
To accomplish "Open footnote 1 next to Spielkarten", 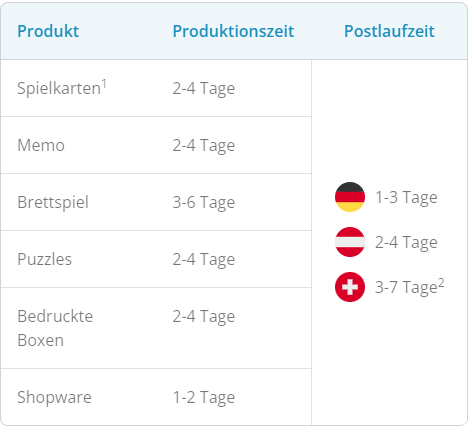I will point(104,84).
